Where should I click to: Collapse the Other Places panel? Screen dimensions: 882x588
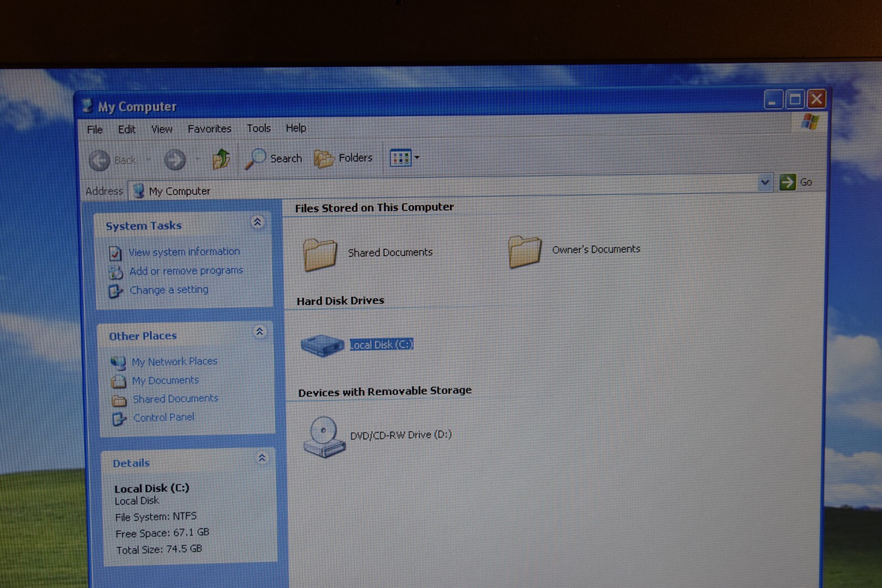[x=259, y=331]
